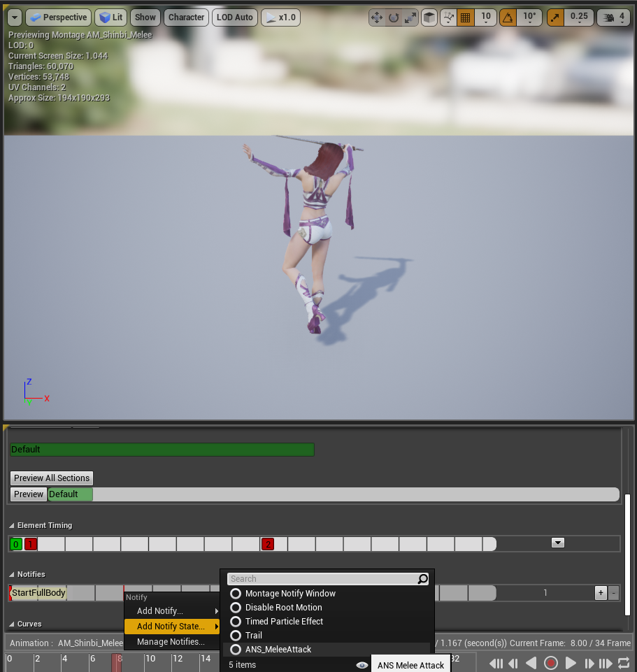
Task: Play the animation forward
Action: point(571,664)
